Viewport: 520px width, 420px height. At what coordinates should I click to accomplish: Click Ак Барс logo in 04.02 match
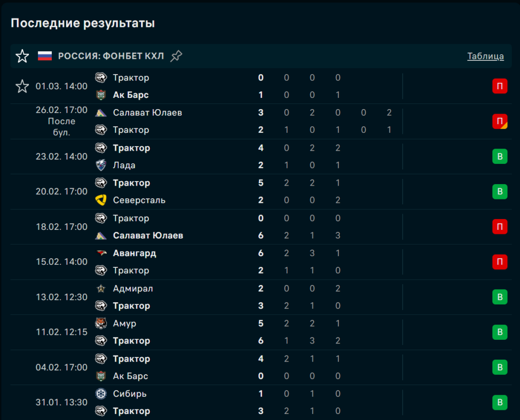click(101, 376)
